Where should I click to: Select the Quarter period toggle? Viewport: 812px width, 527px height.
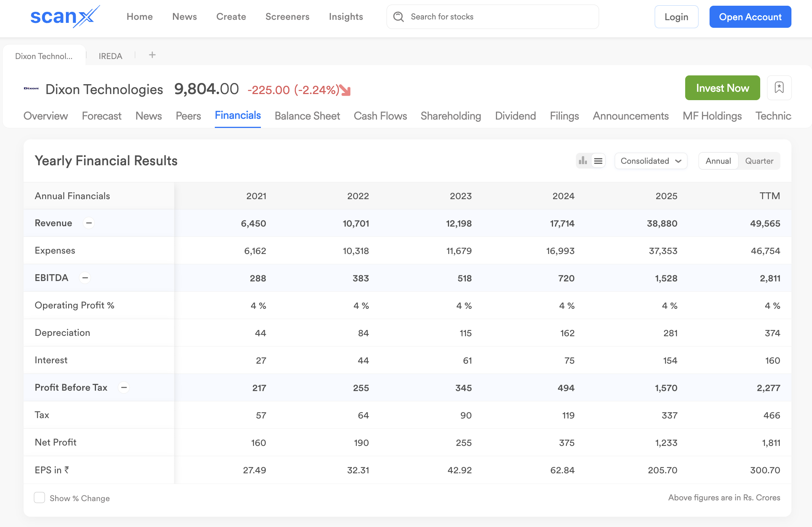pos(759,161)
